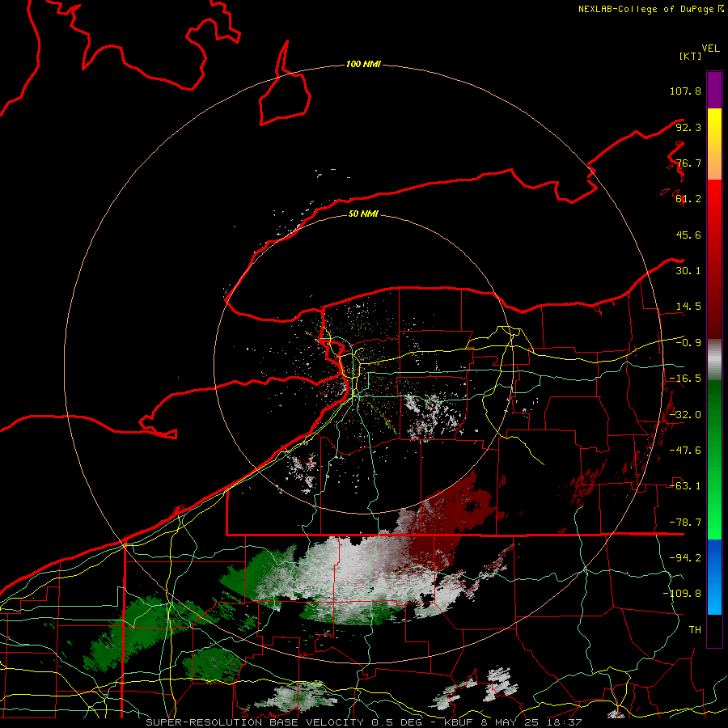Click the KBUF station identifier in caption
The image size is (728, 728).
[x=459, y=722]
